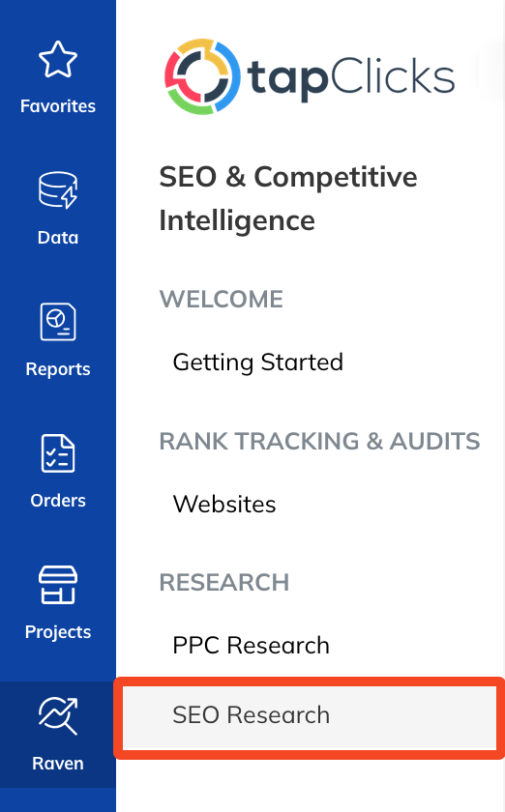Click the Favorites star icon

tap(58, 60)
